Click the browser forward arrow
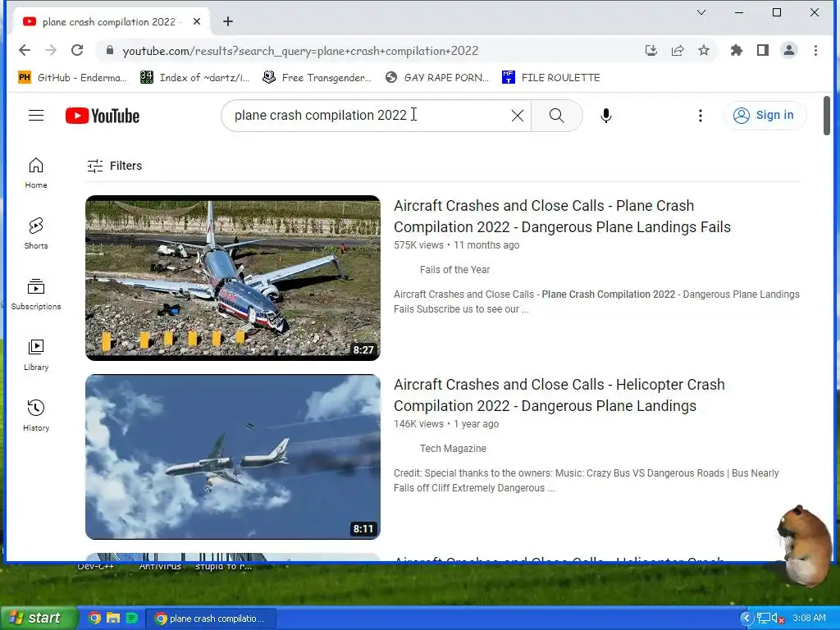The width and height of the screenshot is (840, 630). [x=51, y=50]
